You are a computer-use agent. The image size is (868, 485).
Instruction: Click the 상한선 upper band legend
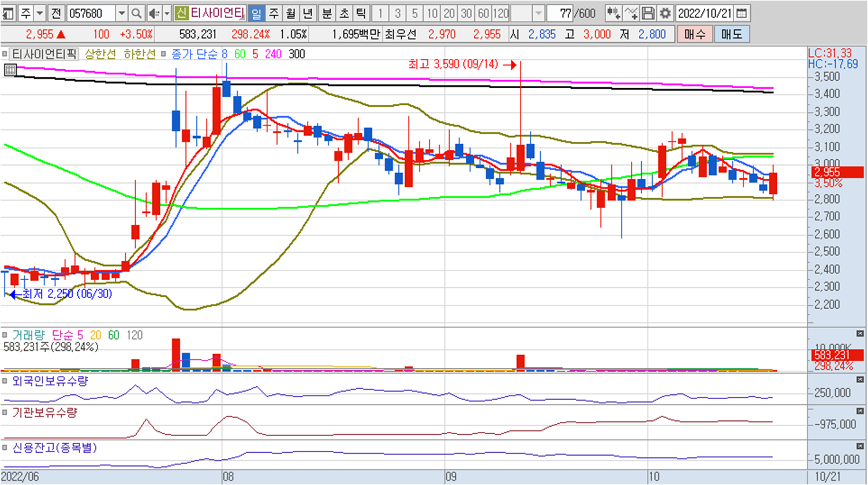pos(100,54)
